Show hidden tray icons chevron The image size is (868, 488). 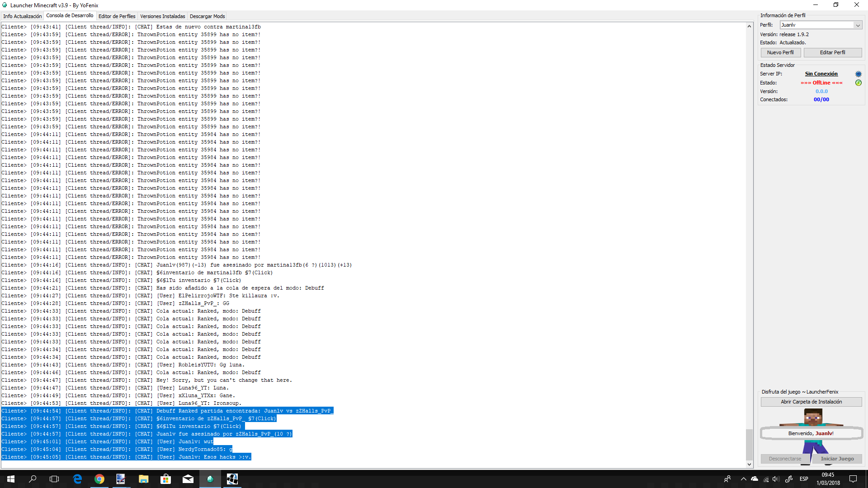coord(743,479)
